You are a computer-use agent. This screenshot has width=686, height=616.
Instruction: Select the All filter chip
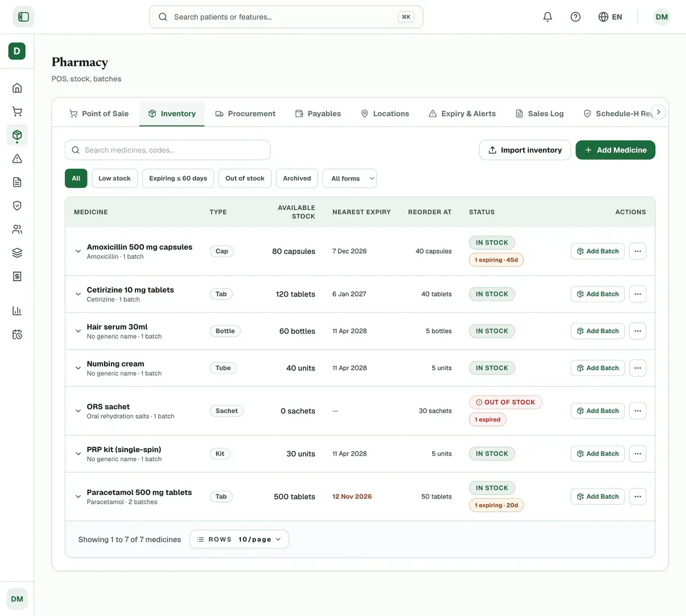76,178
